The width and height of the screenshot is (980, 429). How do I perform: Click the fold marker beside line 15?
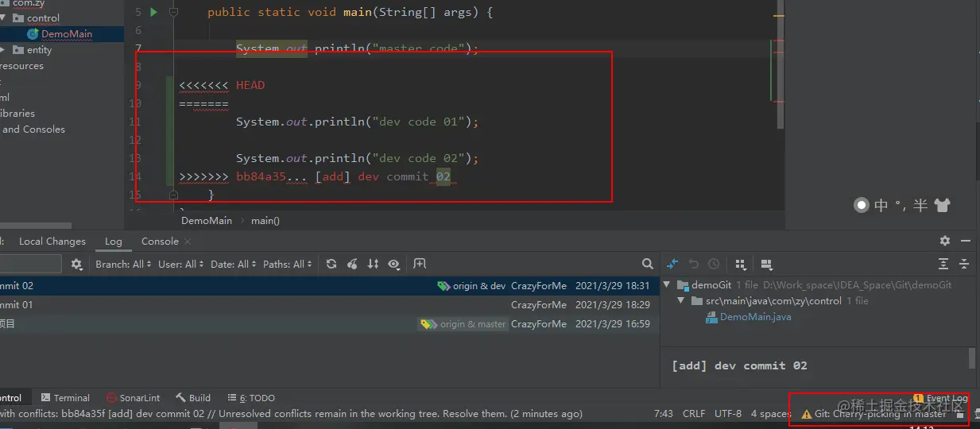click(x=172, y=194)
